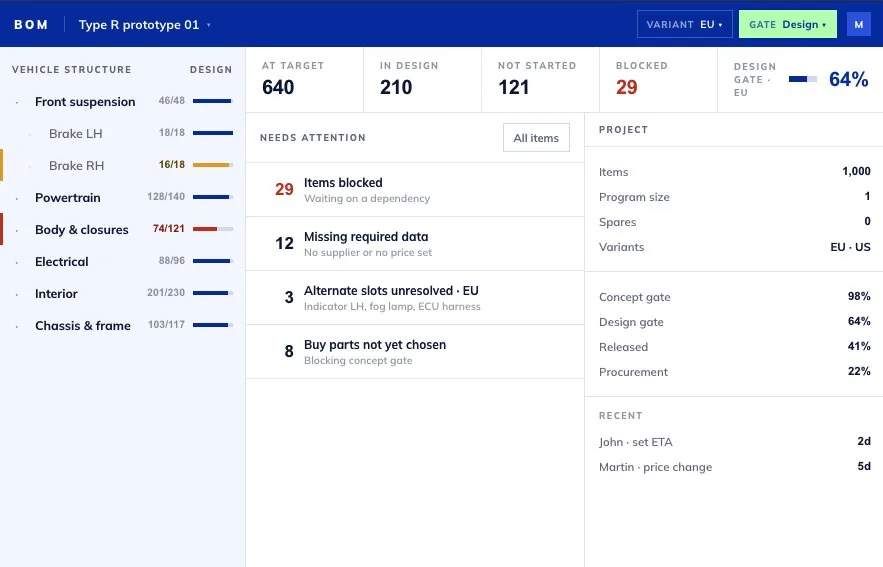The width and height of the screenshot is (883, 567).
Task: Click the 201/230 Interior count
Action: [x=166, y=292]
